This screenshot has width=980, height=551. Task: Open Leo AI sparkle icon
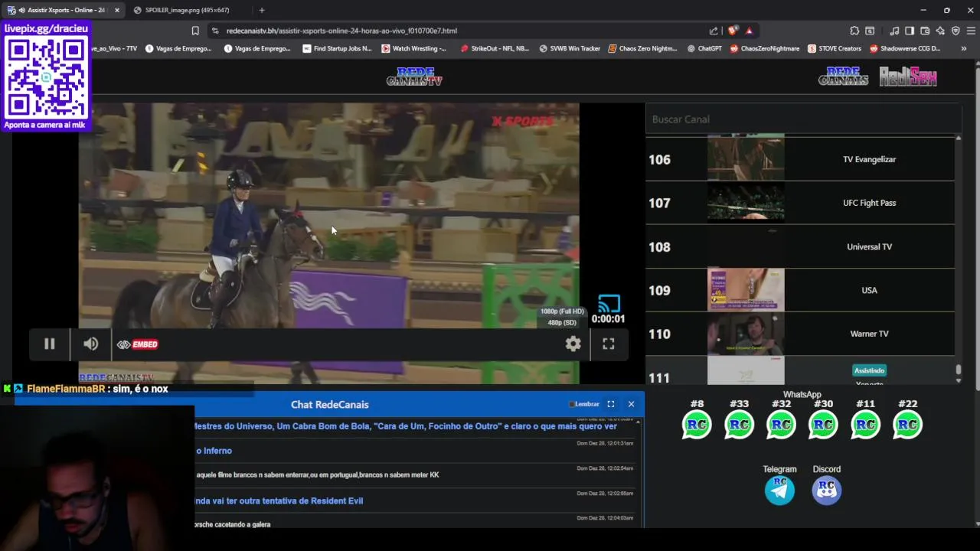(x=940, y=31)
